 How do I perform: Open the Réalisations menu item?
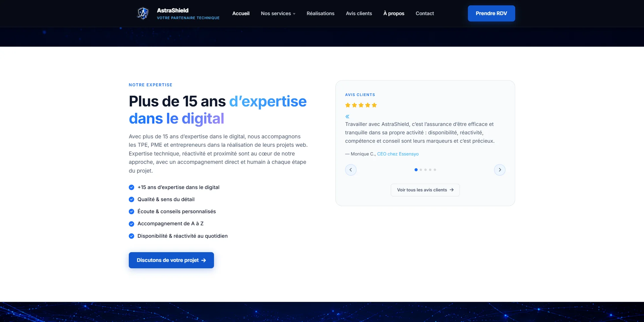pos(320,13)
